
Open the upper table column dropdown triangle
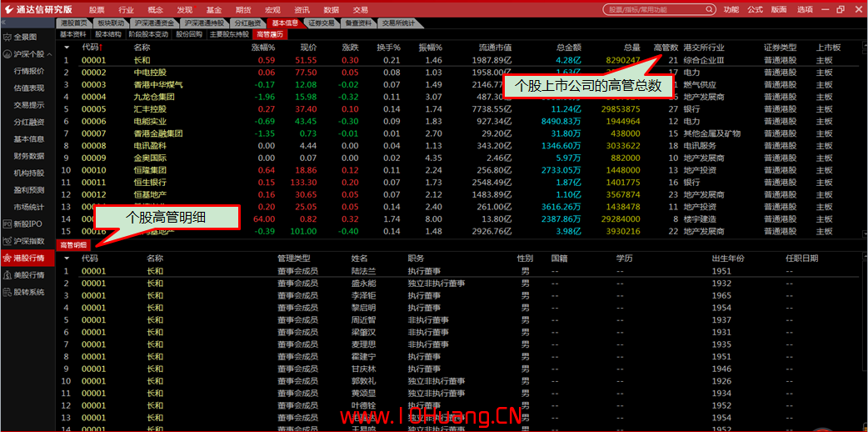67,48
